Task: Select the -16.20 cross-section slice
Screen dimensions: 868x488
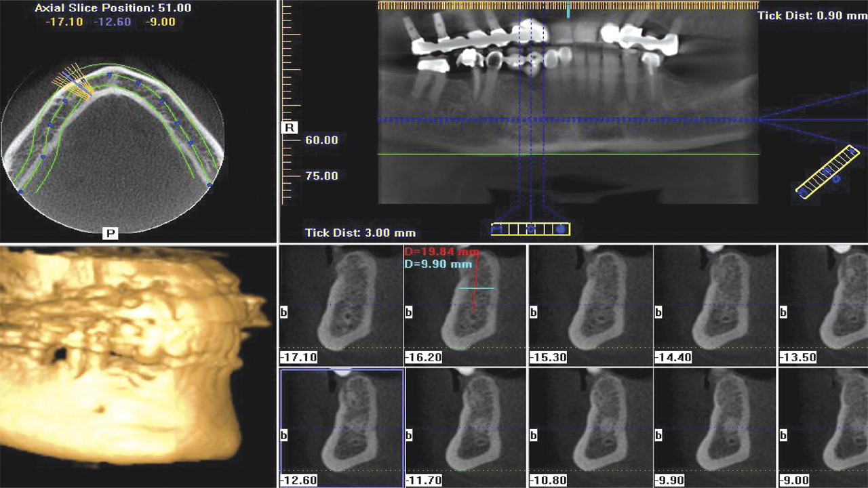Action: point(465,305)
